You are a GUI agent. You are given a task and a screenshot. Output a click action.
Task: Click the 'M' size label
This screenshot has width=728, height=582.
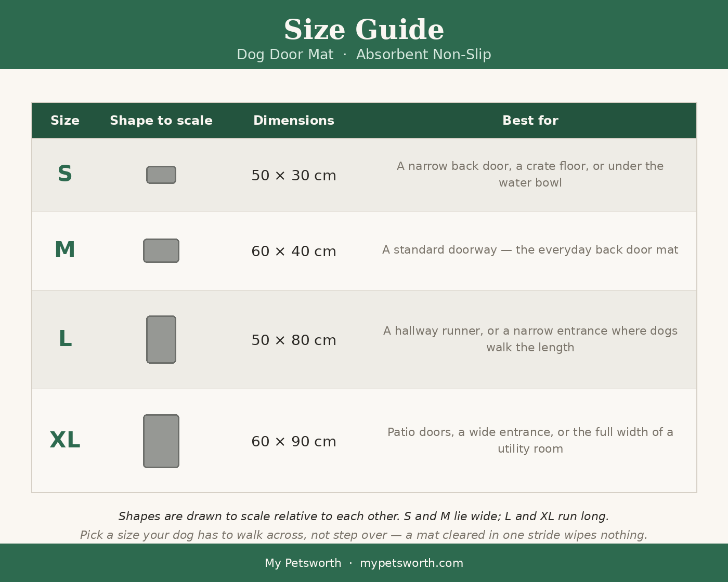click(x=65, y=250)
